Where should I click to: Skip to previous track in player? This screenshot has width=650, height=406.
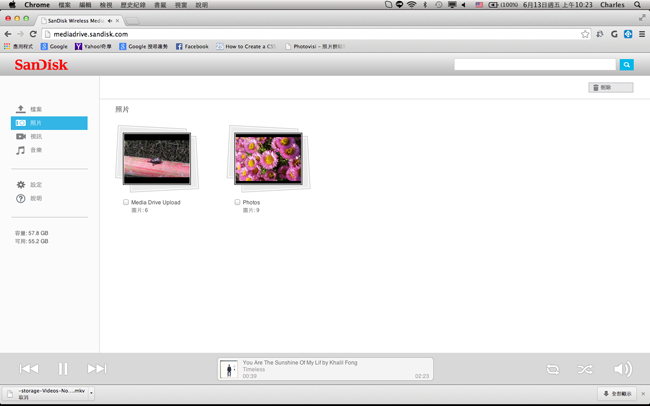tap(29, 368)
